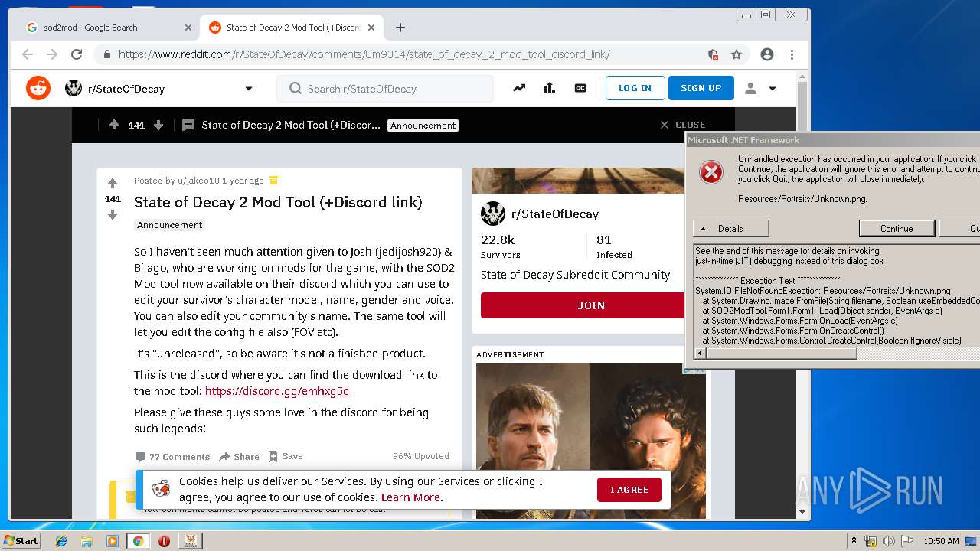Screen dimensions: 980x551
Task: Click the Announcement flair below the post title
Action: tap(170, 225)
